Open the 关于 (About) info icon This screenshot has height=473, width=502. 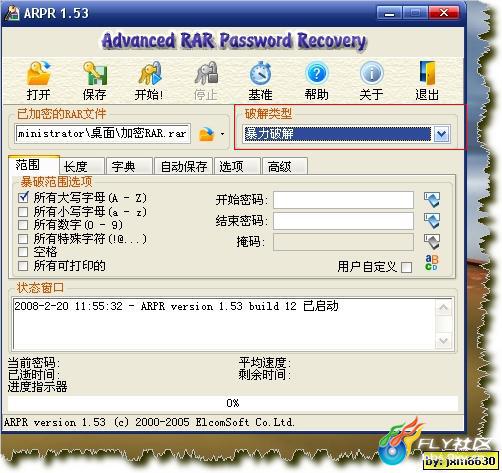point(371,73)
